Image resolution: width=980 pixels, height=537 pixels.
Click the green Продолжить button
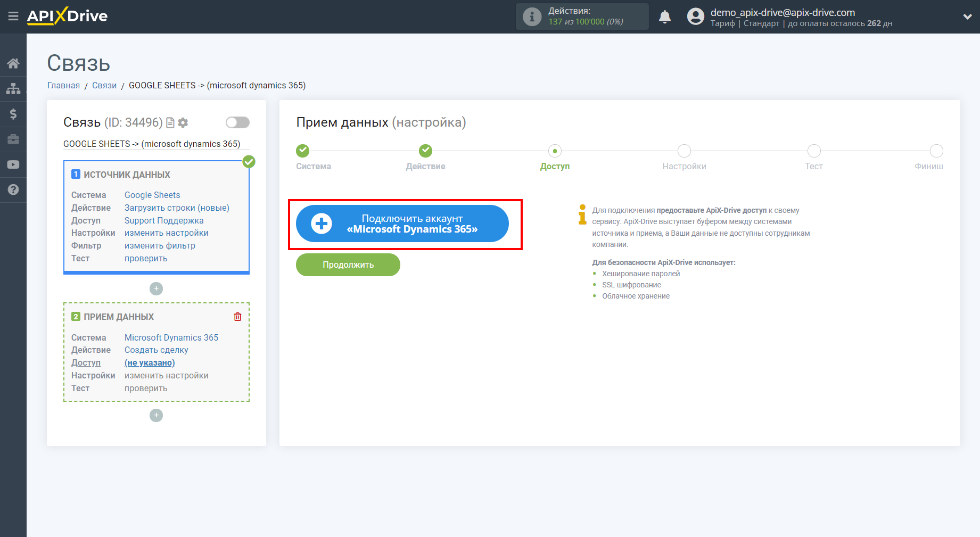pyautogui.click(x=348, y=265)
